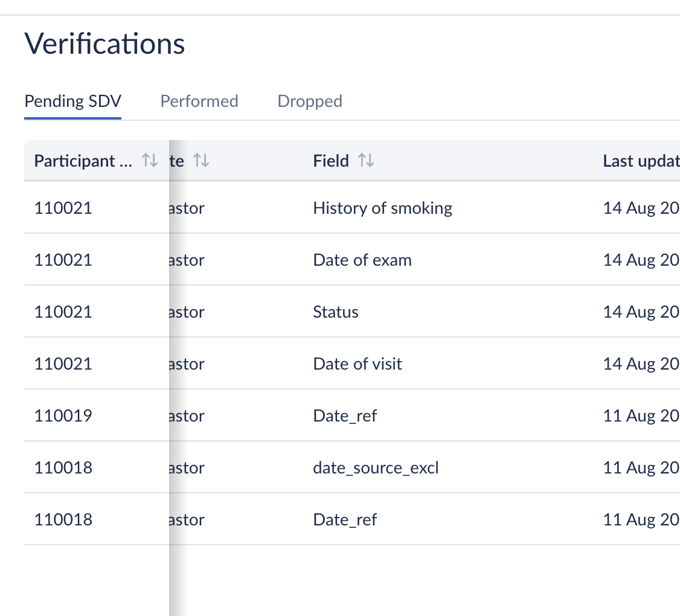Click the Participant column header text
The height and width of the screenshot is (616, 680).
coord(83,161)
